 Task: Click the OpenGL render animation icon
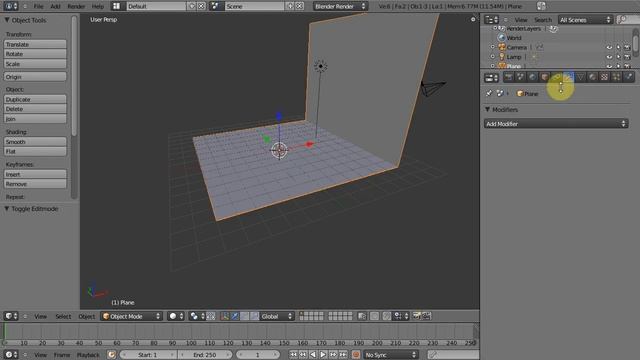(x=426, y=316)
